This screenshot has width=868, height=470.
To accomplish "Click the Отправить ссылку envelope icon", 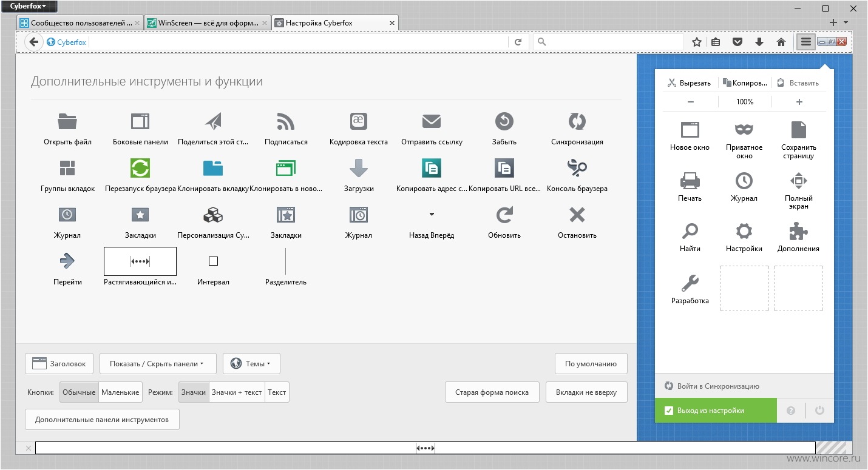I will tap(432, 121).
